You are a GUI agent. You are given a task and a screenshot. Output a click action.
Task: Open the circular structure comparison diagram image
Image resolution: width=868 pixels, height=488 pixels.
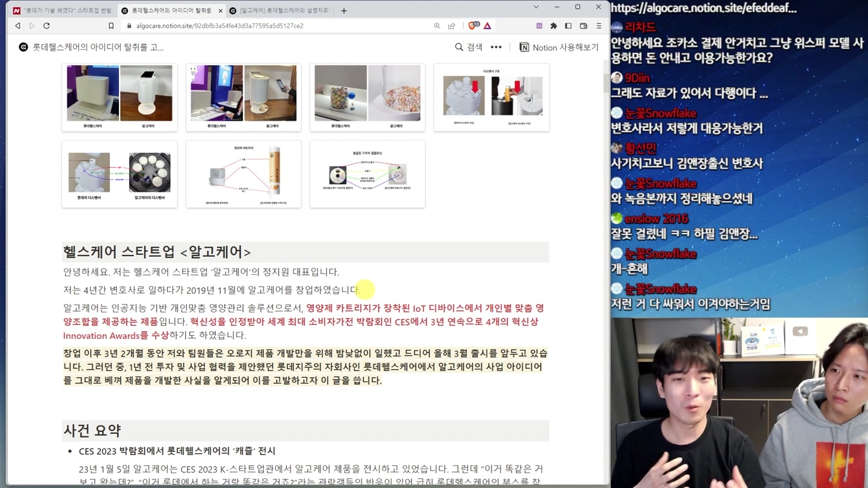pos(367,174)
